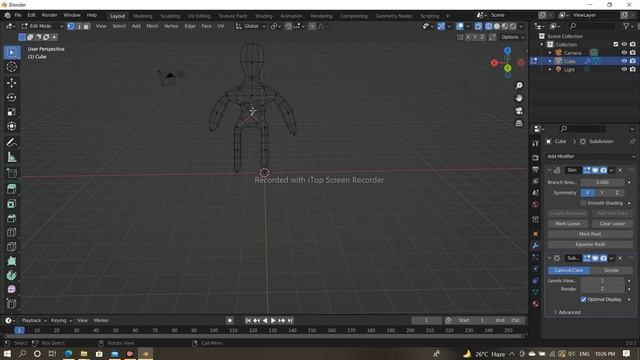Viewport: 640px width, 360px height.
Task: Select the Spin tool
Action: pyautogui.click(x=11, y=275)
